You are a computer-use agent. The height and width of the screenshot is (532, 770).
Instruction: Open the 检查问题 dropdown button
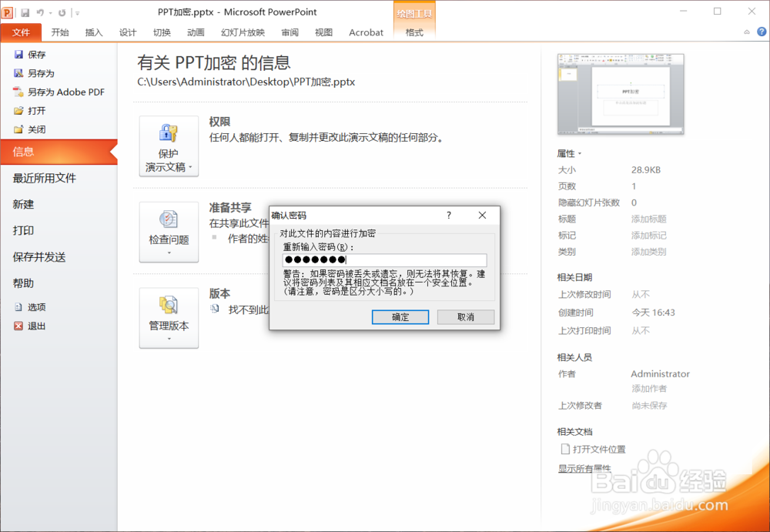click(x=169, y=232)
